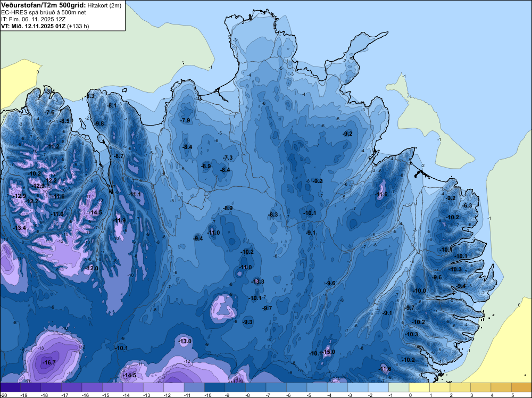This screenshot has width=532, height=398.
Task: Click the legend swatch between -13 and -12
Action: coord(153,387)
